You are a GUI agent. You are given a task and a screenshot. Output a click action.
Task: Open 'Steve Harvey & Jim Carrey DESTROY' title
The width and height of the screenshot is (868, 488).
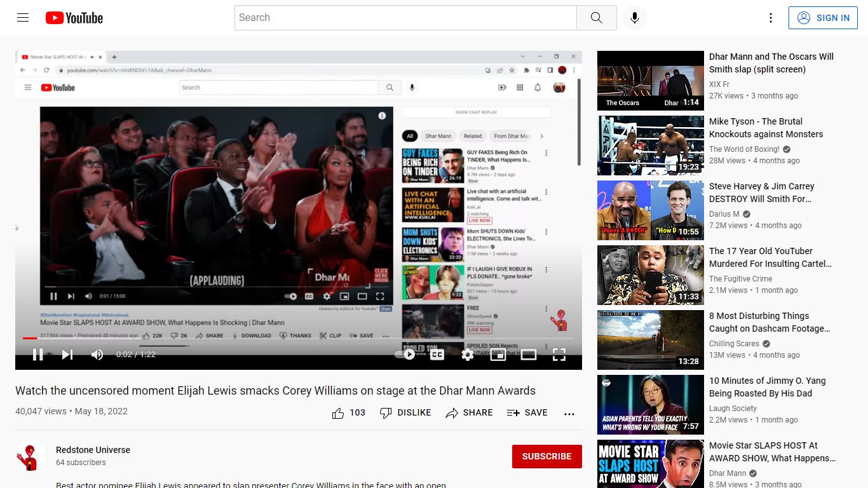pyautogui.click(x=762, y=193)
